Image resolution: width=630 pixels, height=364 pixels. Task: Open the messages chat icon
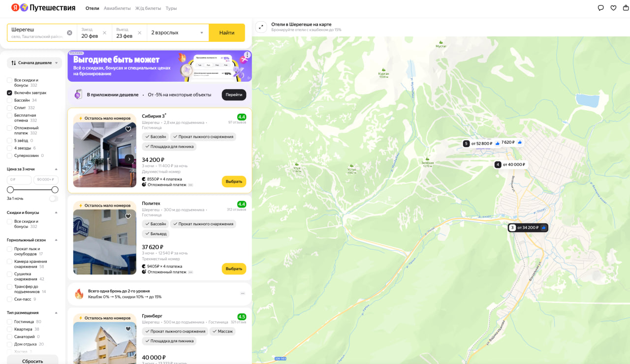click(x=600, y=8)
